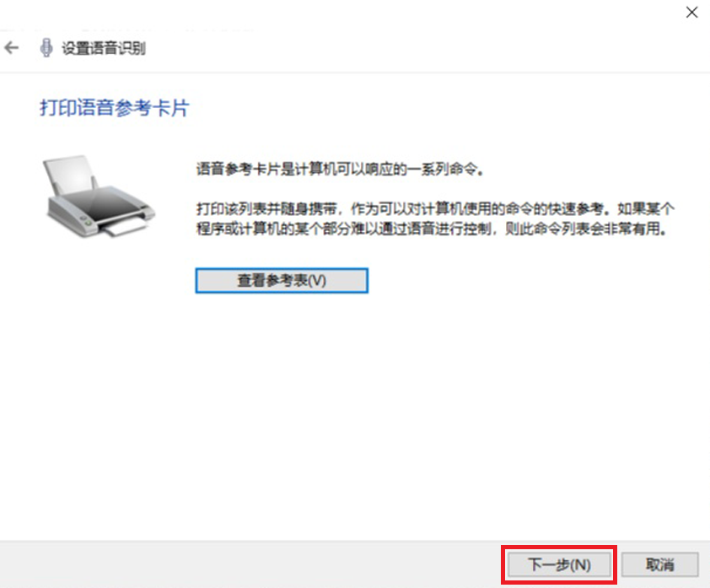710x588 pixels.
Task: Click the 打印语音参考卡片 heading
Action: pos(114,108)
